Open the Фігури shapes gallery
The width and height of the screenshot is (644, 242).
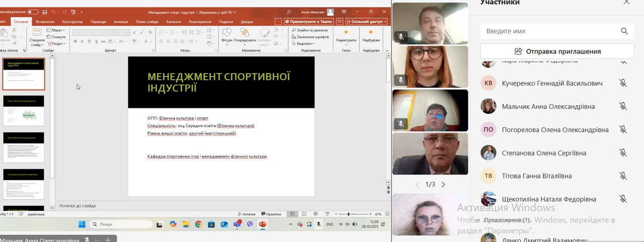226,34
